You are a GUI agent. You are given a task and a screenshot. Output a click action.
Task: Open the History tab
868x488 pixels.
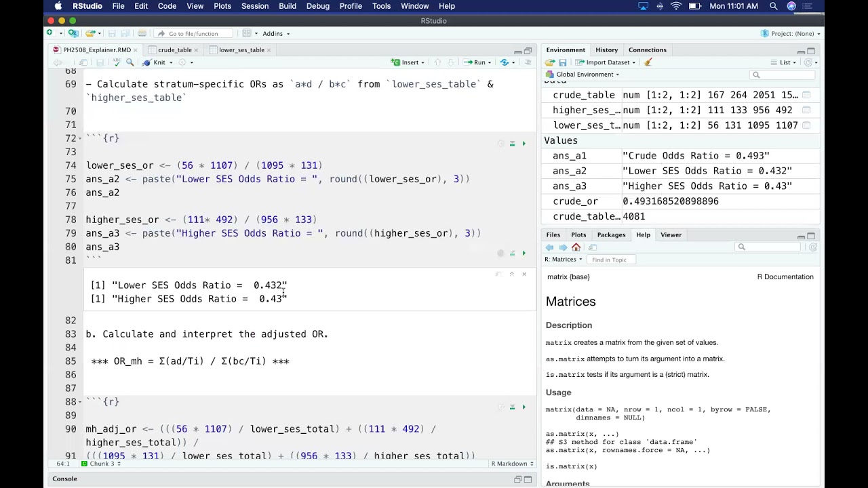tap(606, 49)
